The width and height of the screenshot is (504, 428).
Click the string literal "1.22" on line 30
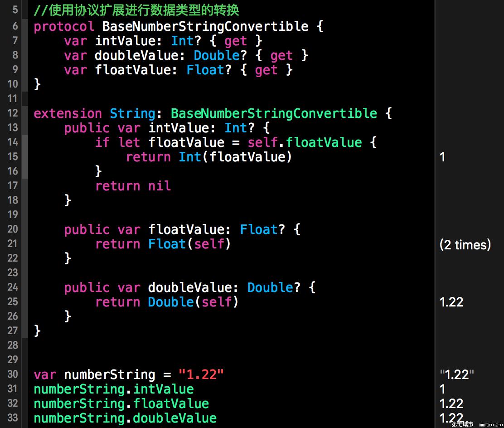(x=201, y=374)
